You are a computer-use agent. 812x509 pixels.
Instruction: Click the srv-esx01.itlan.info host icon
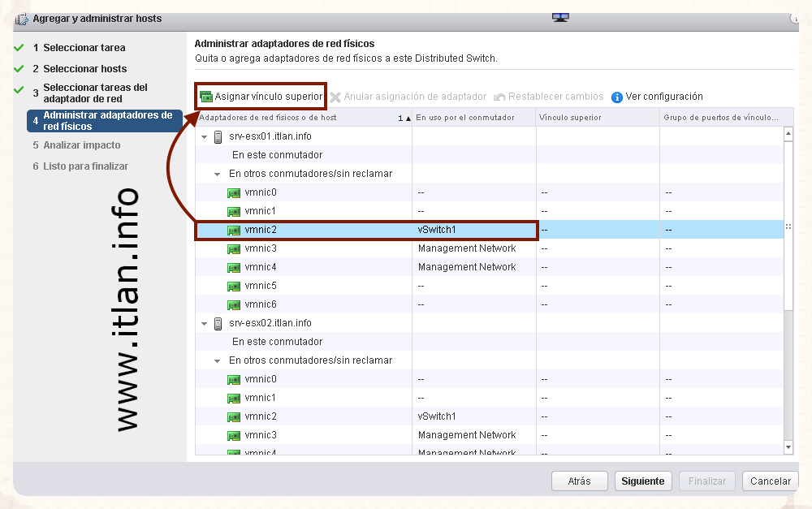pyautogui.click(x=218, y=136)
